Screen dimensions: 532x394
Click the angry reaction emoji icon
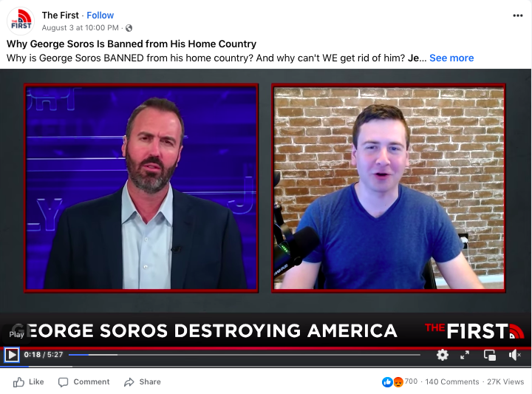398,382
